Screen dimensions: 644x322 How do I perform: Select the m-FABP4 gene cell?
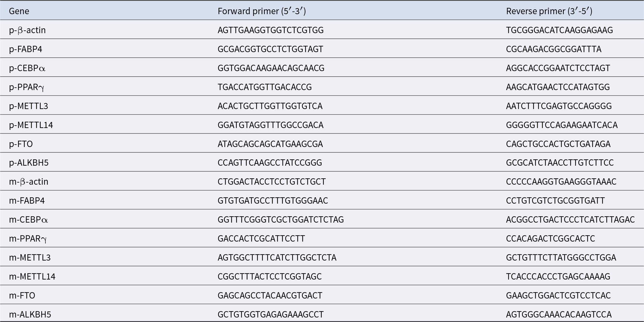pos(27,201)
